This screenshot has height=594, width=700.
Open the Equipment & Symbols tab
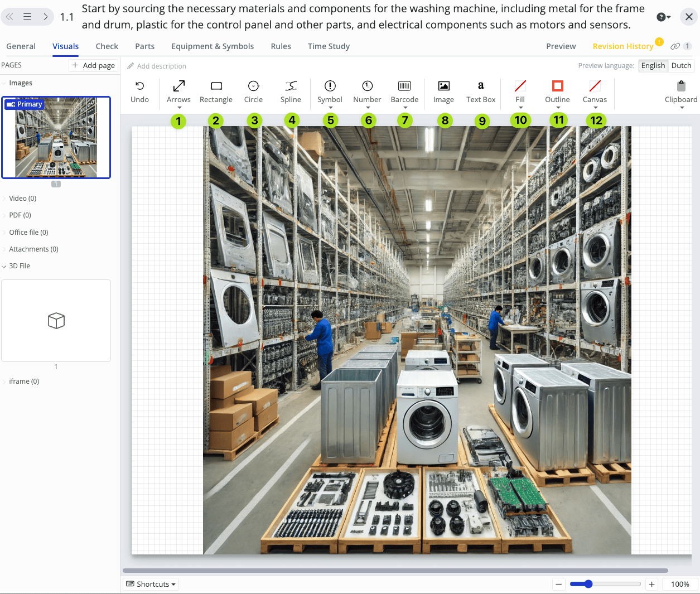(212, 46)
